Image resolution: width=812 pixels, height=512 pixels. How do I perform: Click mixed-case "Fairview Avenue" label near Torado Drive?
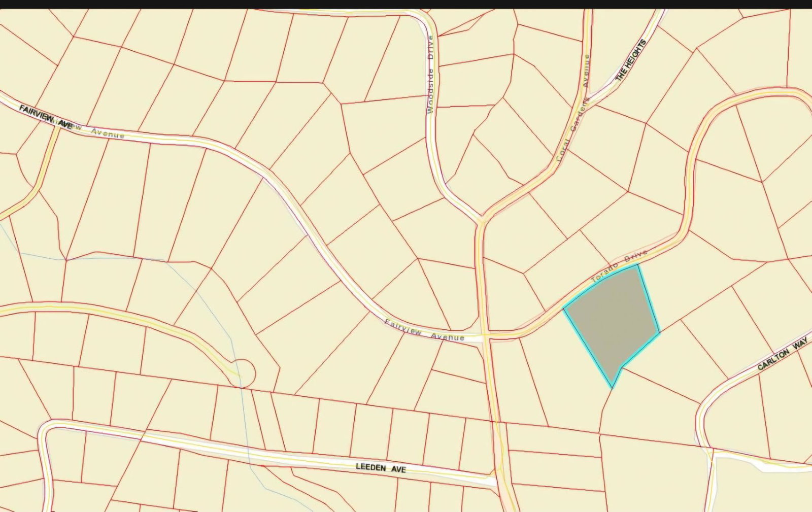tap(424, 330)
